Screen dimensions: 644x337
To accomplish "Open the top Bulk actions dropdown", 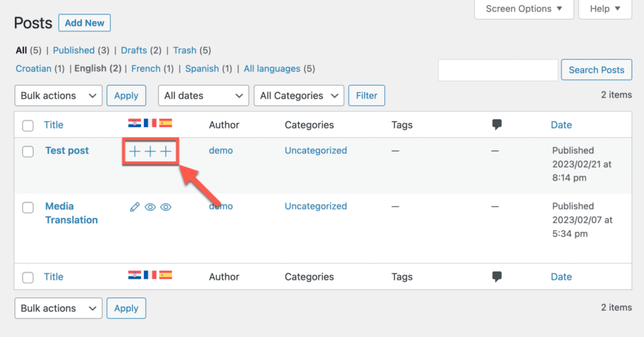I will tap(58, 96).
